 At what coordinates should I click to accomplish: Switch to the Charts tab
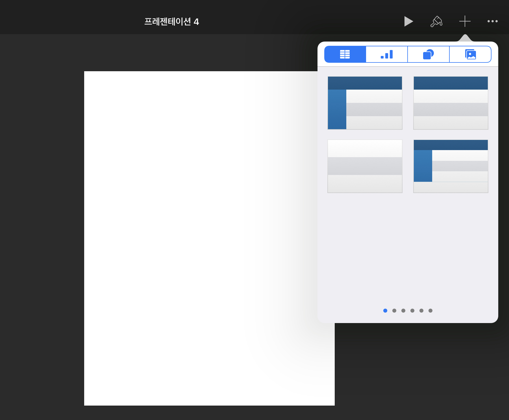387,54
